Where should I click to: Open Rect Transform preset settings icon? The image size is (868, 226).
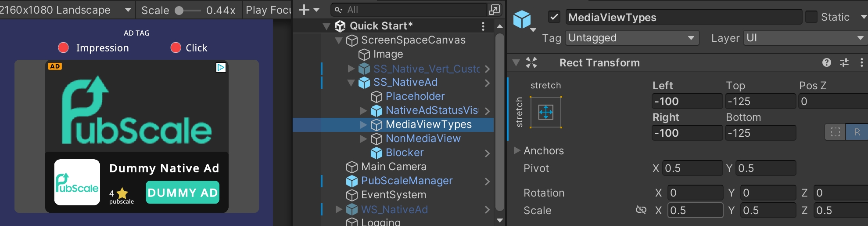coord(844,62)
